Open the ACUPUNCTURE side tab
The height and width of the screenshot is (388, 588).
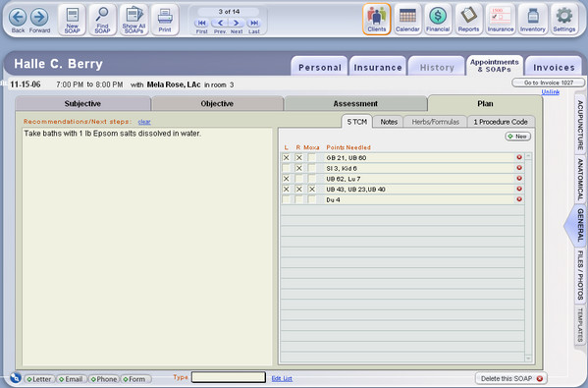click(580, 125)
